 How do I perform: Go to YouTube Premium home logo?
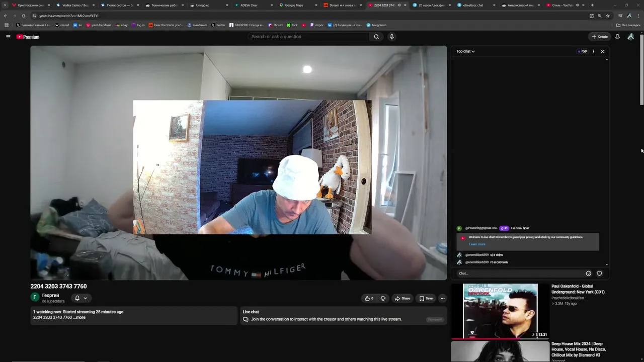click(x=28, y=37)
